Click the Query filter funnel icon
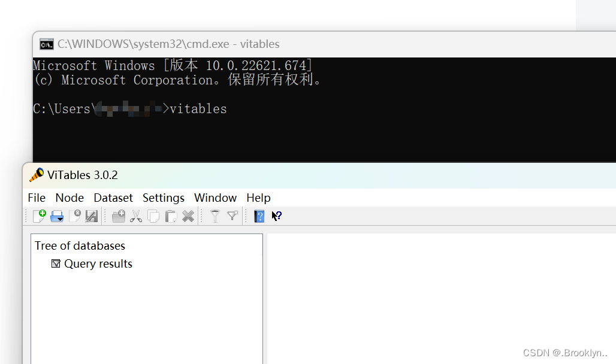Viewport: 616px width, 364px height. (215, 216)
